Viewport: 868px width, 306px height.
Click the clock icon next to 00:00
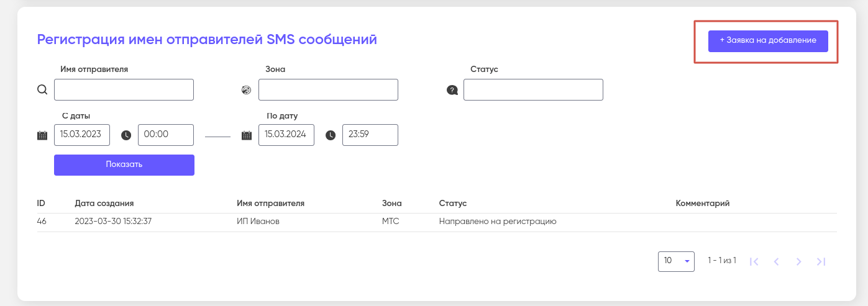point(126,135)
